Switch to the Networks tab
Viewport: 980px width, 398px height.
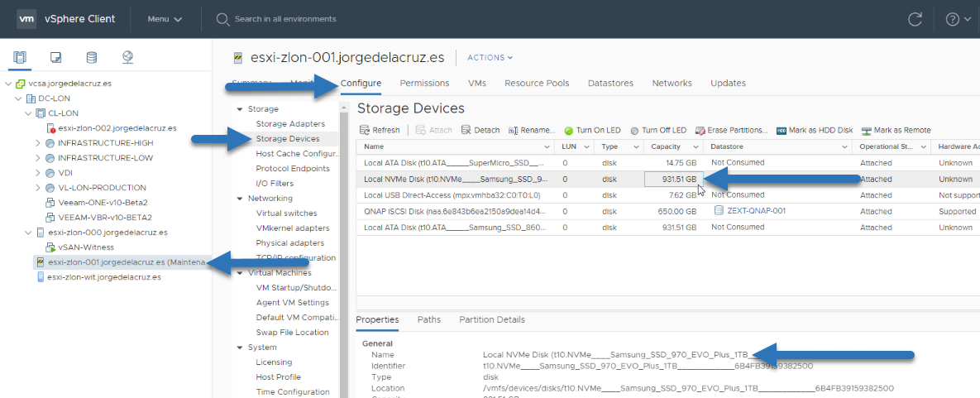tap(672, 84)
